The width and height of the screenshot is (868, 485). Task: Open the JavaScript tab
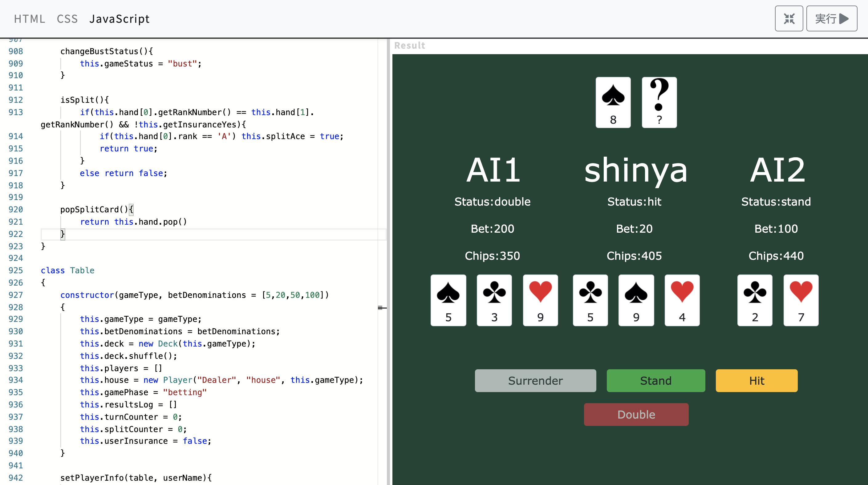(119, 19)
